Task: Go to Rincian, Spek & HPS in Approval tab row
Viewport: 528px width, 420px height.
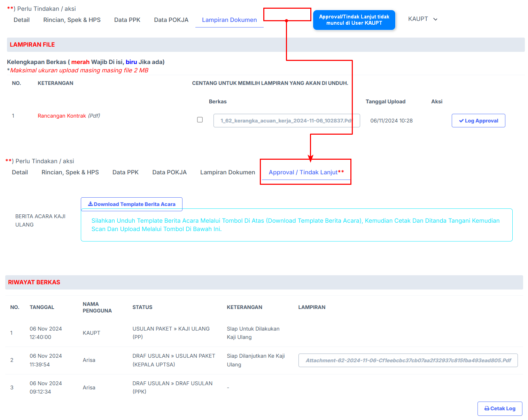Action: (70, 172)
